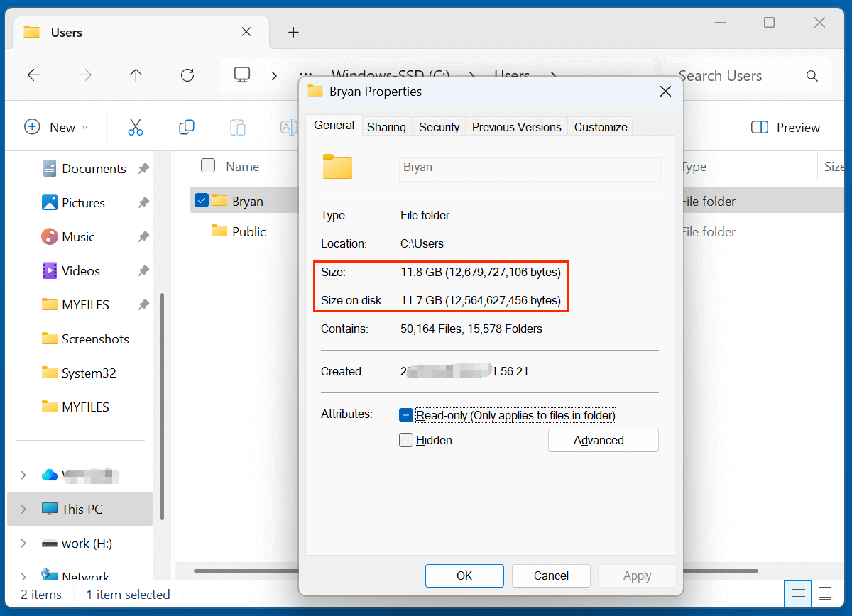Open the Previous Versions tab
Screen dimensions: 852x616
(x=516, y=127)
